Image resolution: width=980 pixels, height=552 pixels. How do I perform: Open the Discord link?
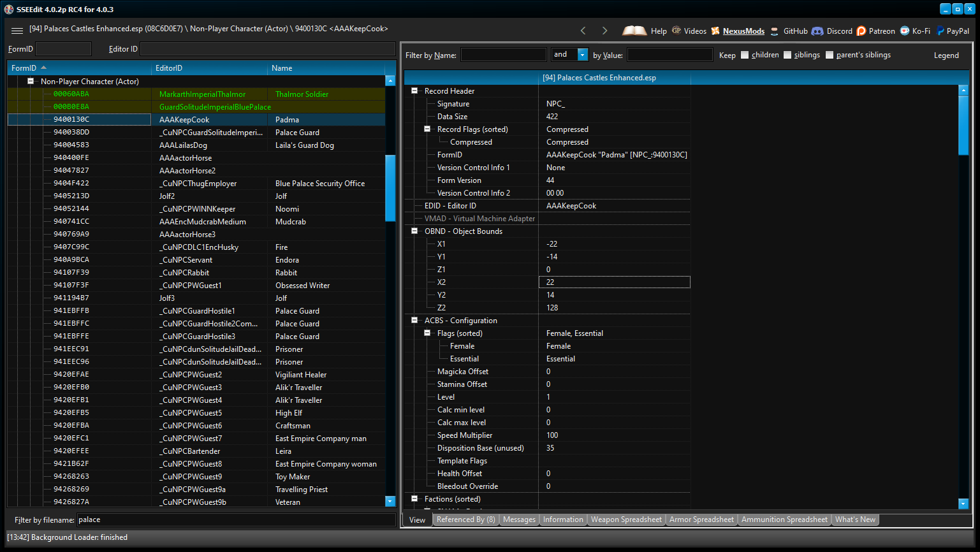[832, 31]
